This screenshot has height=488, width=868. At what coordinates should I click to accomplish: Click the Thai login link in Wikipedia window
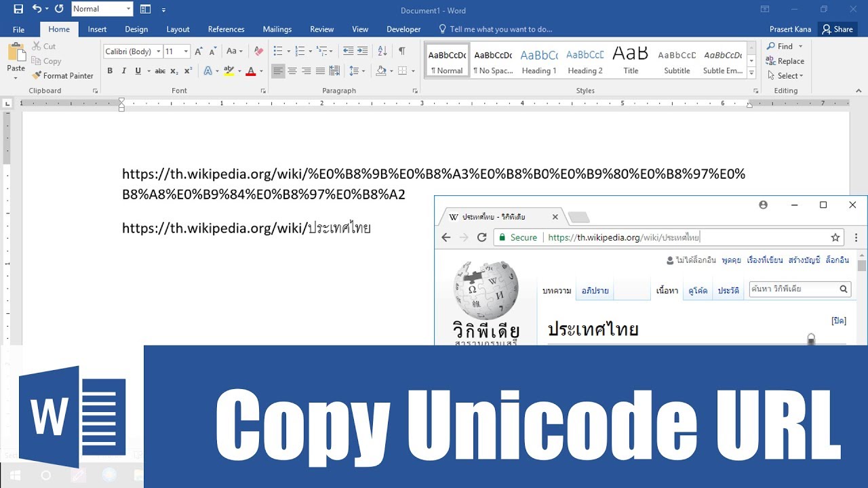tap(837, 260)
